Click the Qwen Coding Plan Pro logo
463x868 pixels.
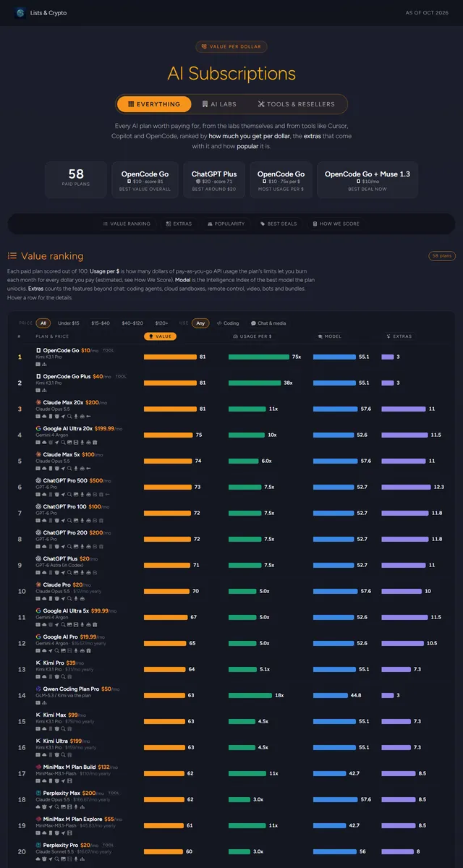click(38, 689)
